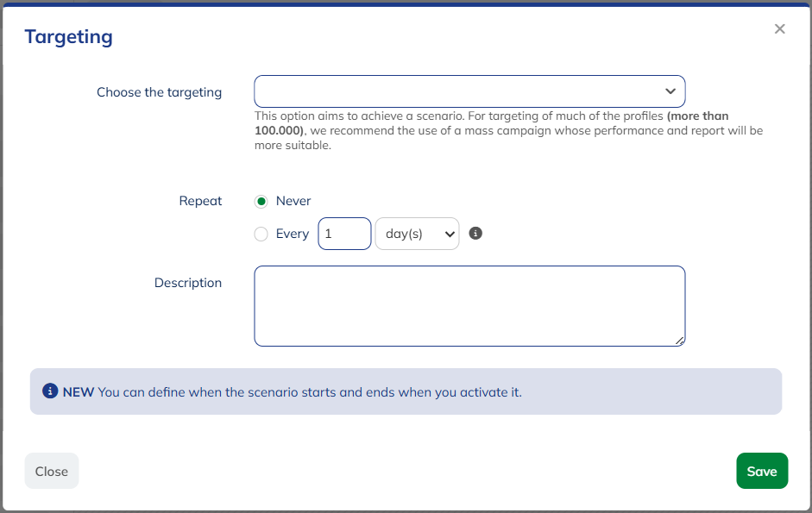Click the NEW announcement banner
The image size is (812, 513).
tap(406, 391)
